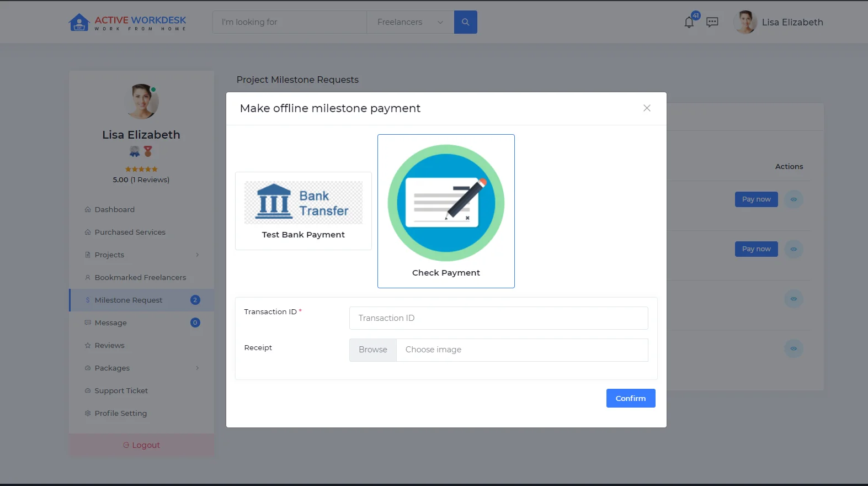The height and width of the screenshot is (486, 868).
Task: Click Browse to upload a receipt
Action: (x=373, y=350)
